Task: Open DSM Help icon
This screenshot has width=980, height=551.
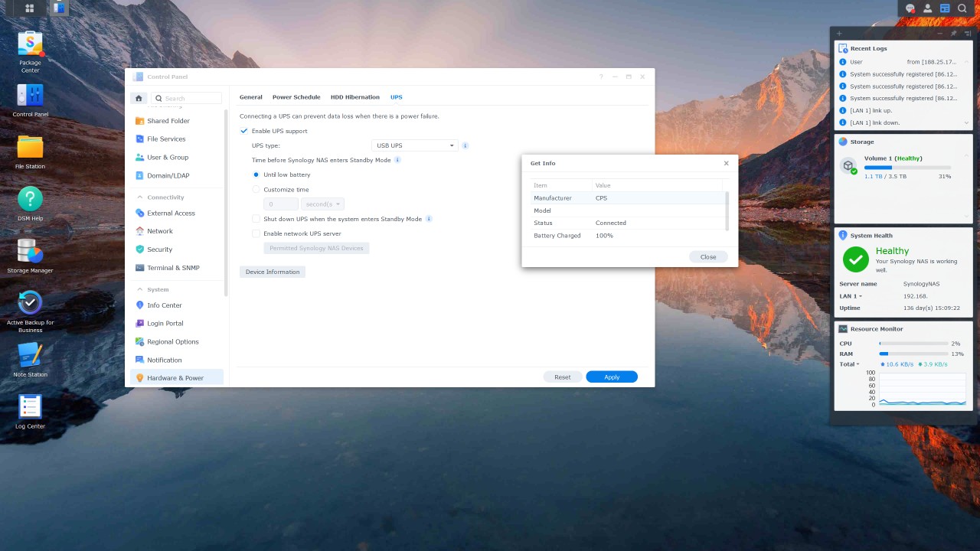Action: pyautogui.click(x=30, y=200)
